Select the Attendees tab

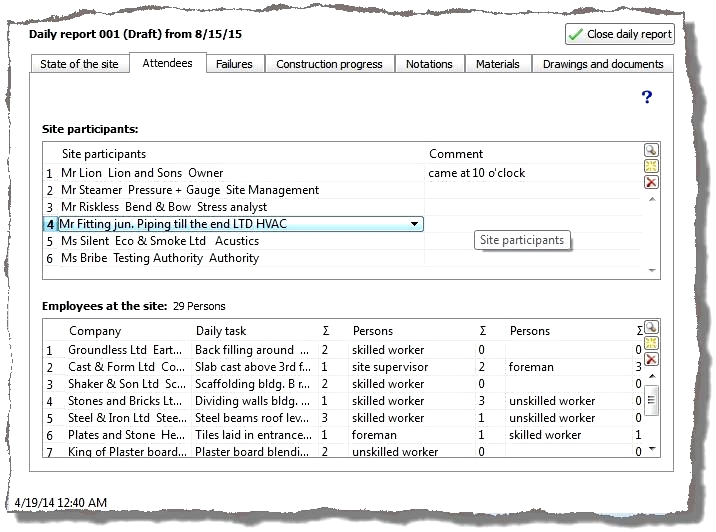tap(167, 63)
